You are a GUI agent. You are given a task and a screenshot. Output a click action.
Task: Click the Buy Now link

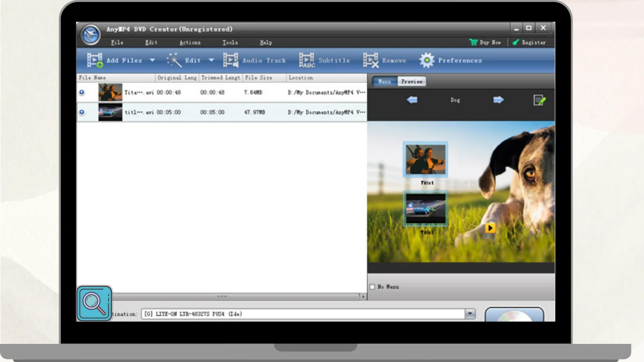pos(486,43)
